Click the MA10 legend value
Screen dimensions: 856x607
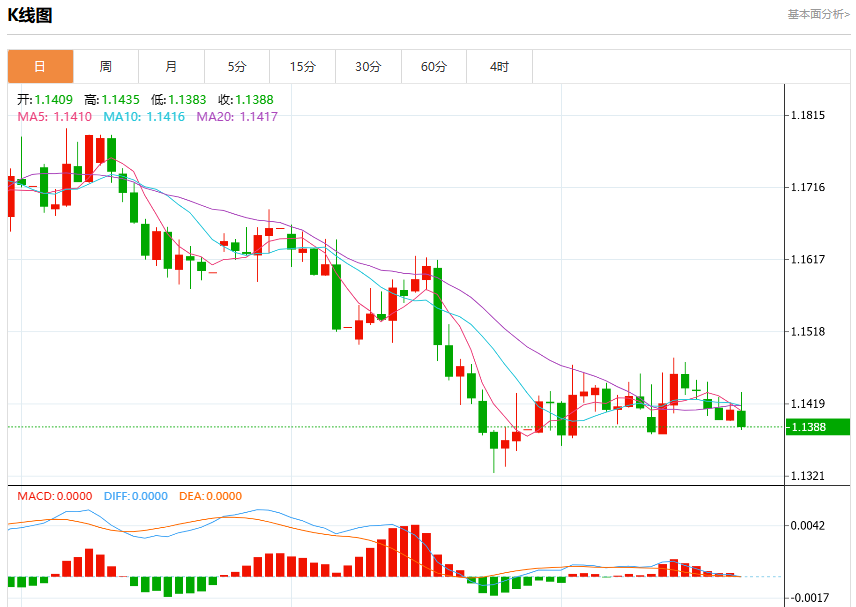(144, 116)
